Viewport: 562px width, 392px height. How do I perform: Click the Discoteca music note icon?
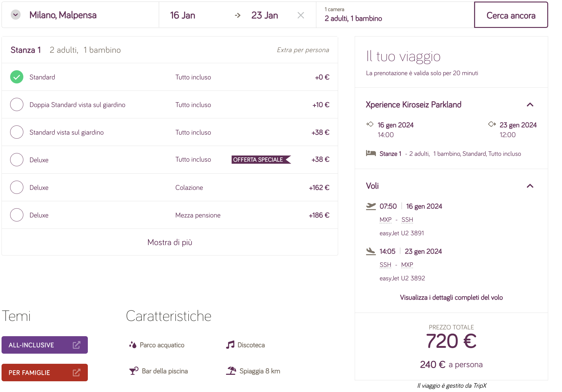pos(230,345)
